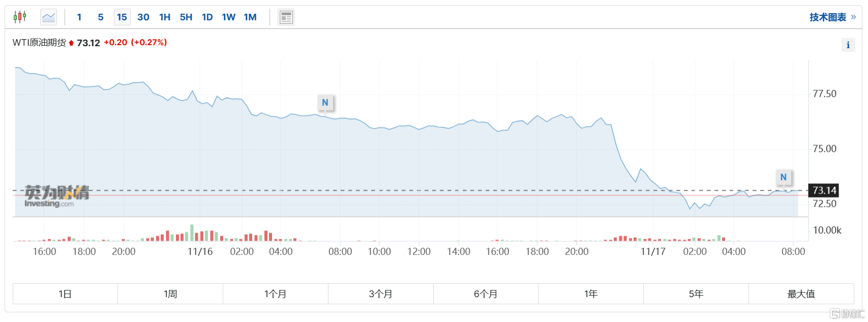Set interval to 5H
This screenshot has height=322, width=868.
point(186,17)
